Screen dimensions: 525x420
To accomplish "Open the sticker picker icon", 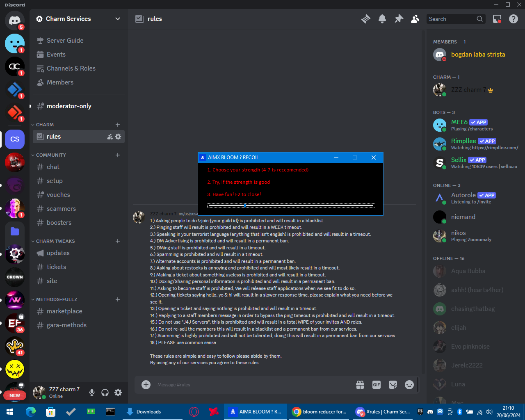I will pos(393,385).
